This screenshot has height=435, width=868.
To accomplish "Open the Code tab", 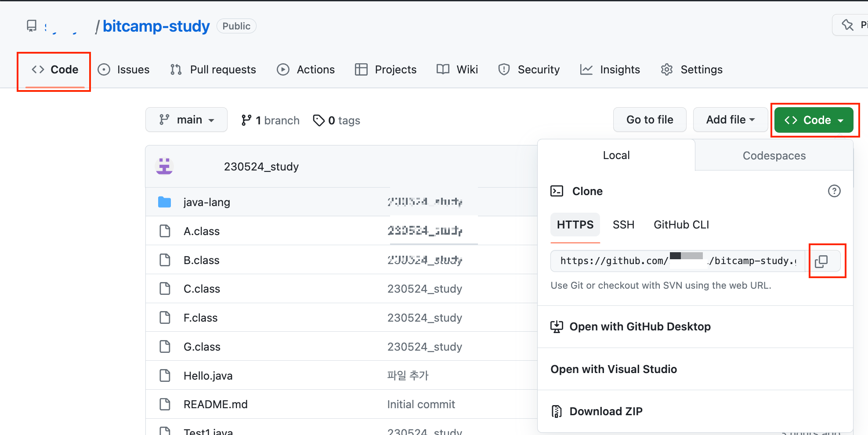I will click(55, 69).
